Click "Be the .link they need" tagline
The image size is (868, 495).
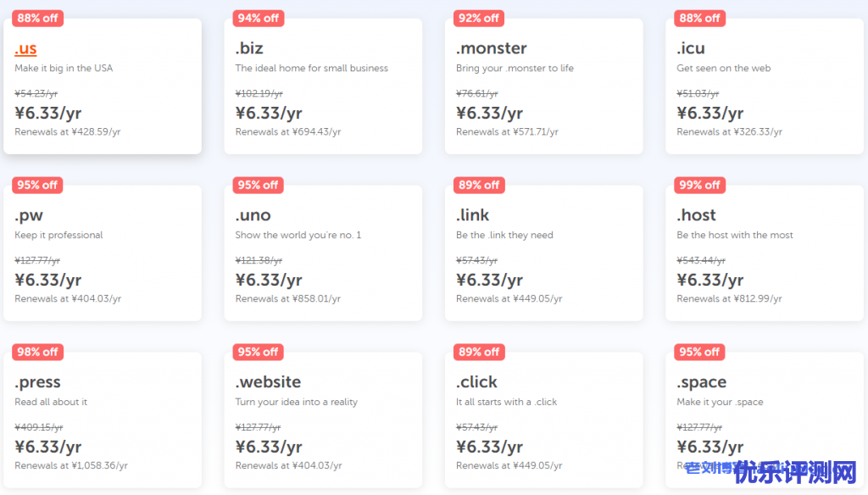[504, 236]
